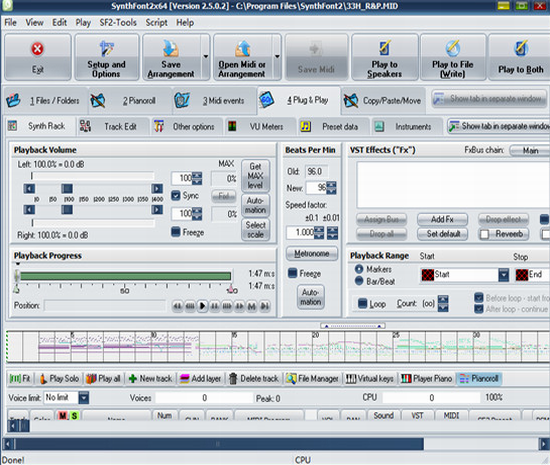
Task: Open the Synth Rack sub-tab
Action: coord(40,126)
